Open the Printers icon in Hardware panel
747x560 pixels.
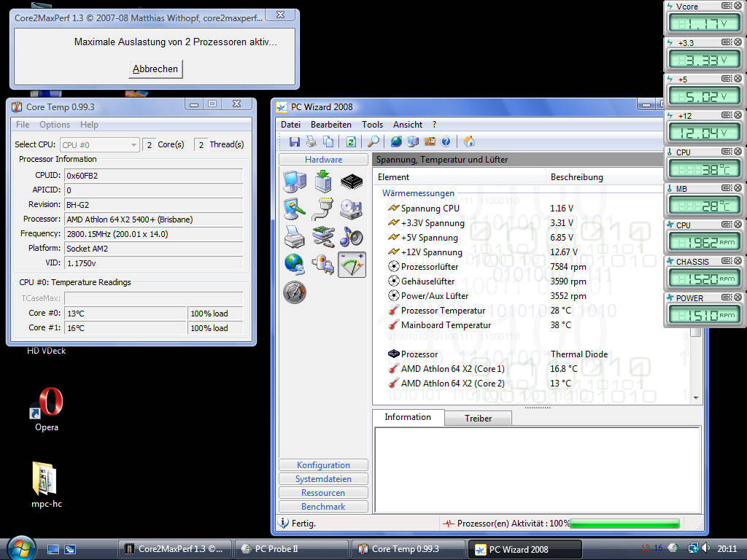pos(295,237)
